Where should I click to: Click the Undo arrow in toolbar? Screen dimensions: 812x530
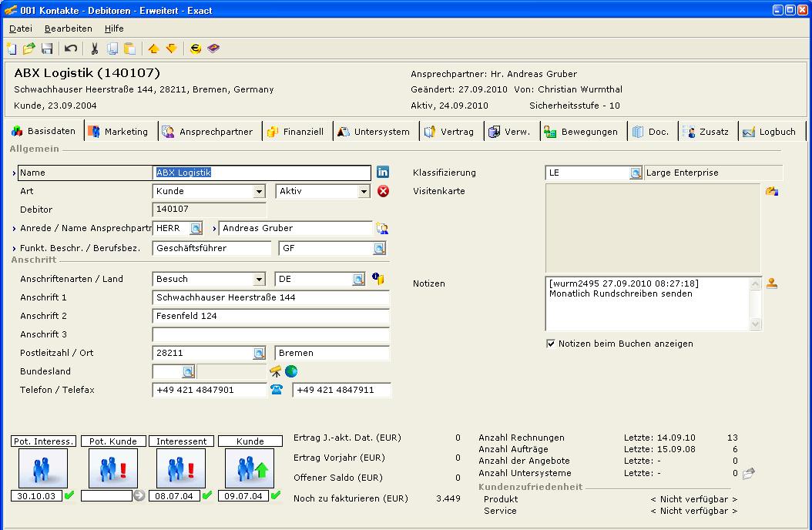(71, 49)
